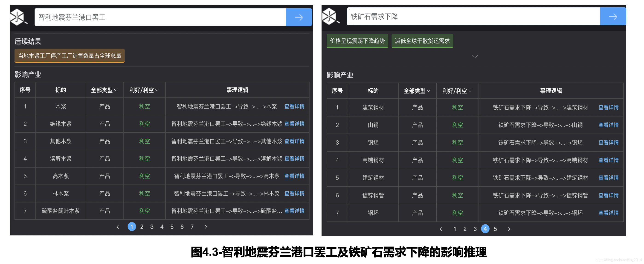Select page 3 in left table pagination
644x264 pixels.
click(152, 226)
